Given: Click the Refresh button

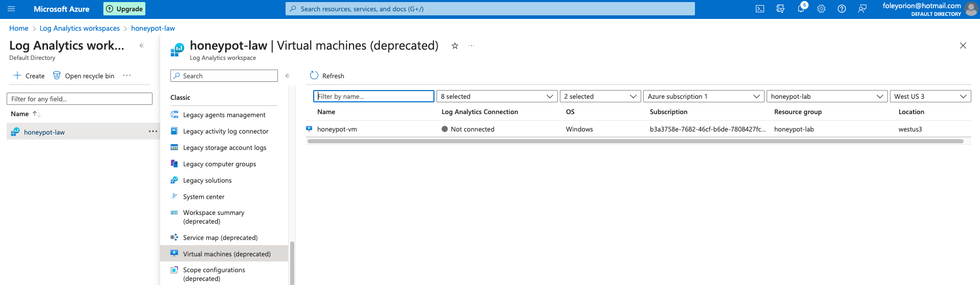Looking at the screenshot, I should point(327,76).
